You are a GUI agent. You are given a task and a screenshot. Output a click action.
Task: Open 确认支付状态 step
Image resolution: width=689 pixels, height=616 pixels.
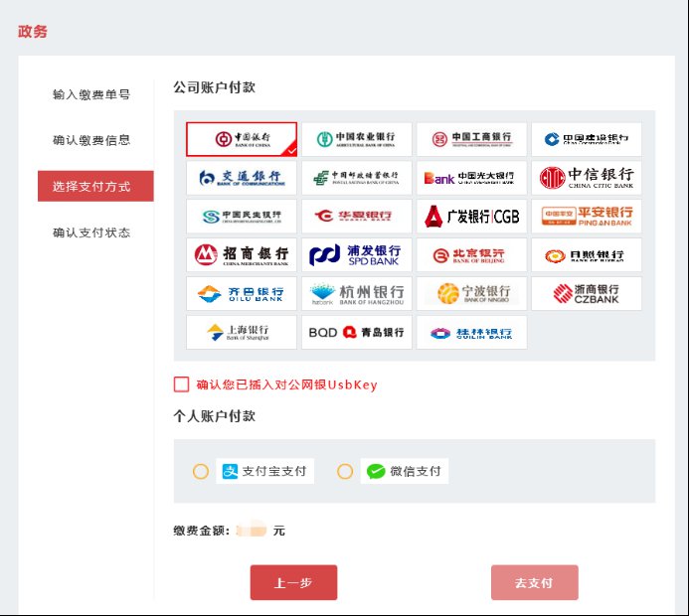pyautogui.click(x=91, y=232)
